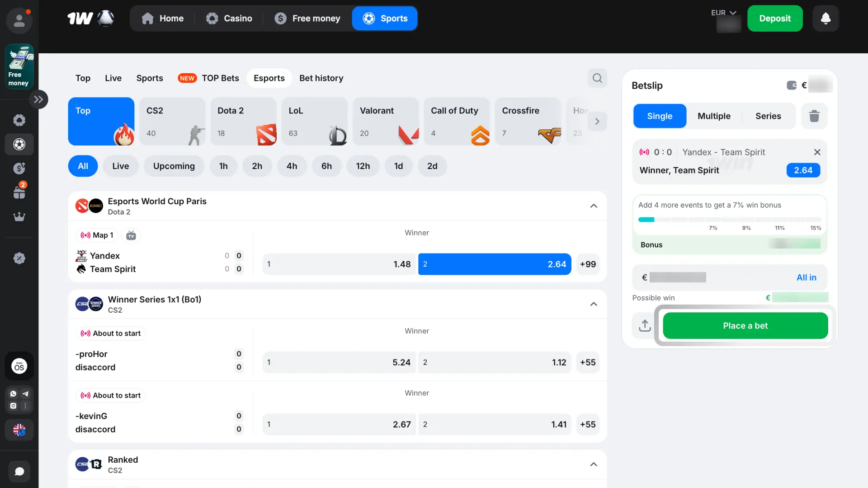Image resolution: width=868 pixels, height=488 pixels.
Task: Expand sidebar with double-arrow icon
Action: 38,99
